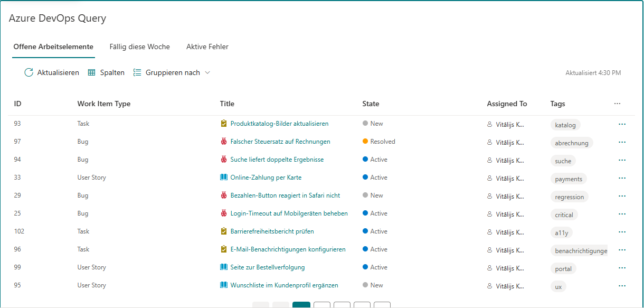This screenshot has width=644, height=308.
Task: Click the ux tag
Action: [x=558, y=287]
